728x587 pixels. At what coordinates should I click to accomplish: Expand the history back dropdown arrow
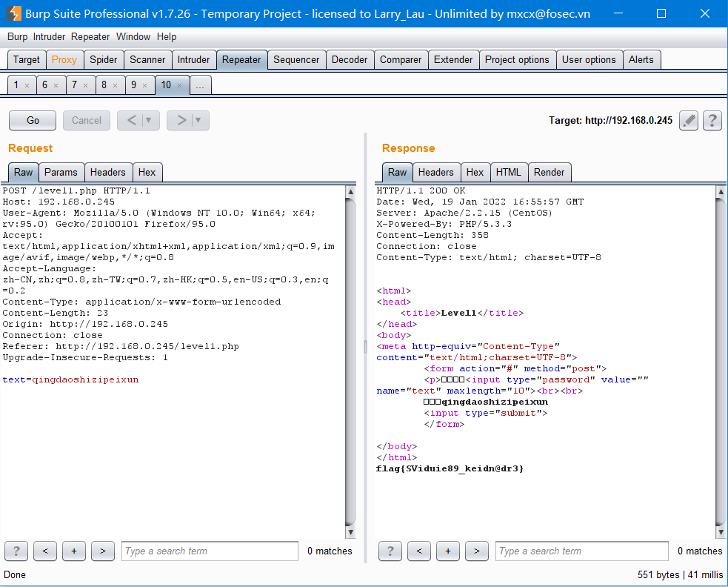(149, 120)
